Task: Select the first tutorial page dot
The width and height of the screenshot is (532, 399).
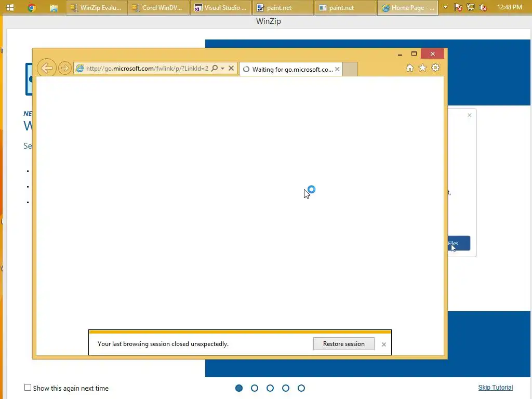Action: (239, 388)
